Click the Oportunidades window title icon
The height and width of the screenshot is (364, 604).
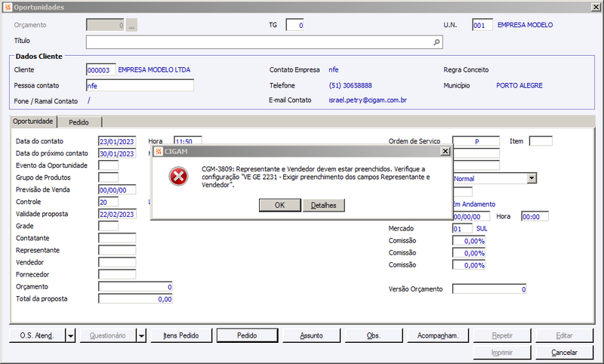[x=8, y=7]
